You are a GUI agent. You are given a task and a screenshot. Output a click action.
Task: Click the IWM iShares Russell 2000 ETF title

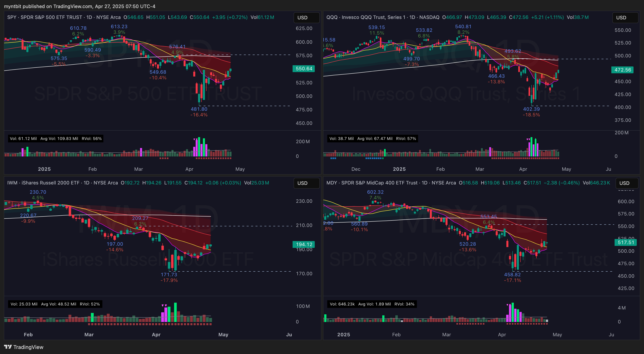point(62,183)
